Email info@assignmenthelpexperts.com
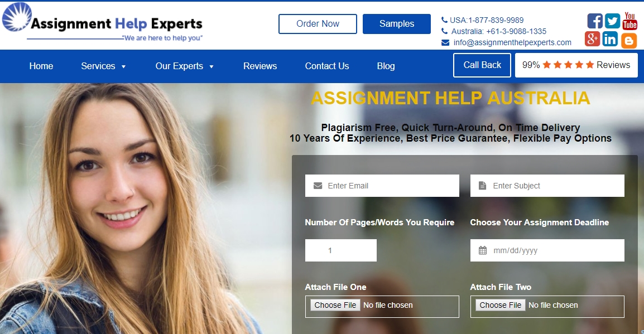Screen dimensions: 644x334 512,43
